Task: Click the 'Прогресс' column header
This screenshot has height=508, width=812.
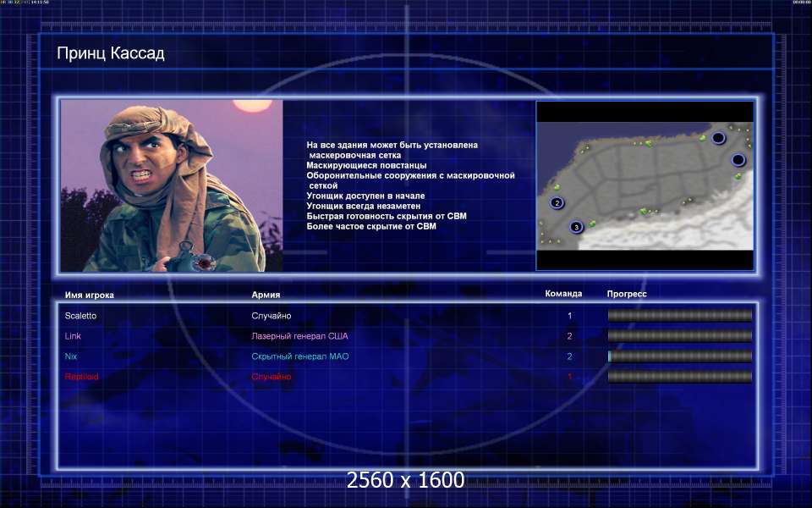Action: 627,294
